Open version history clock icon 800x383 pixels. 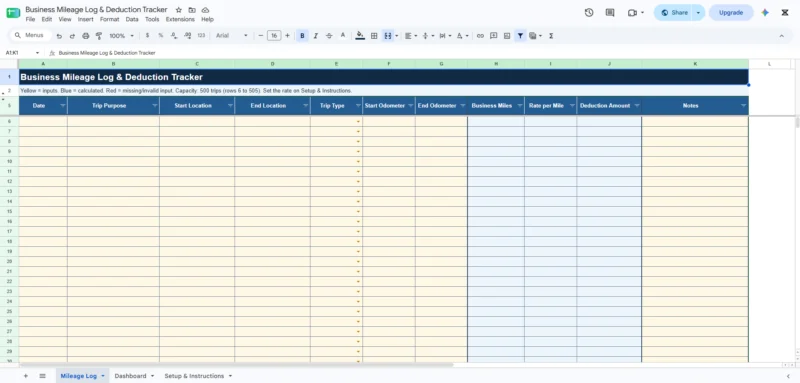589,13
